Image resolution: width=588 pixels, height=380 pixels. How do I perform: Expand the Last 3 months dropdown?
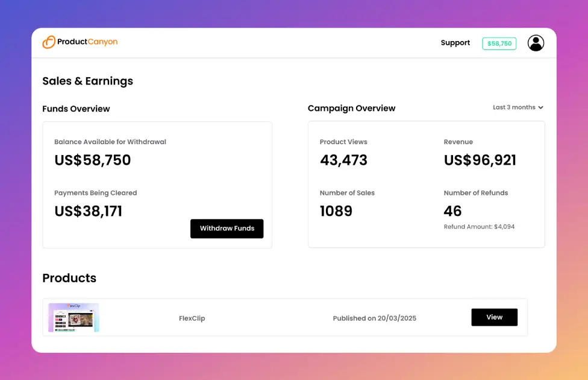[x=514, y=107]
